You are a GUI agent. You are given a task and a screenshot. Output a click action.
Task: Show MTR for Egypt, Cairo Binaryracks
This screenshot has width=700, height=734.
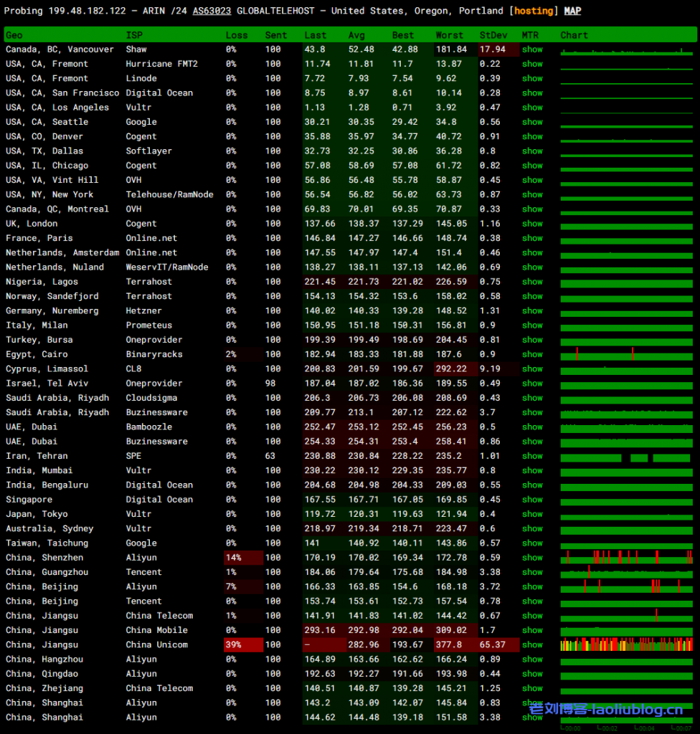pos(532,354)
